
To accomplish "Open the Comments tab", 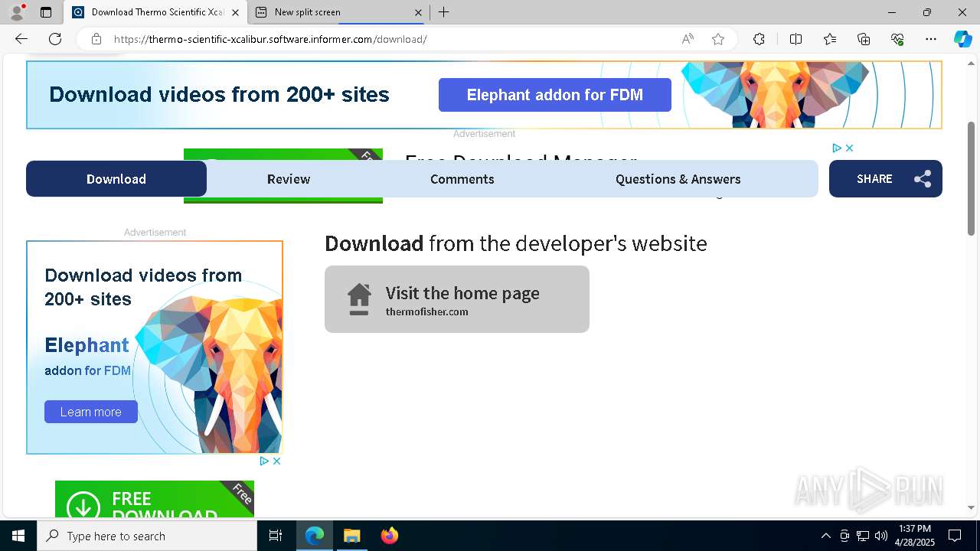I will (462, 178).
